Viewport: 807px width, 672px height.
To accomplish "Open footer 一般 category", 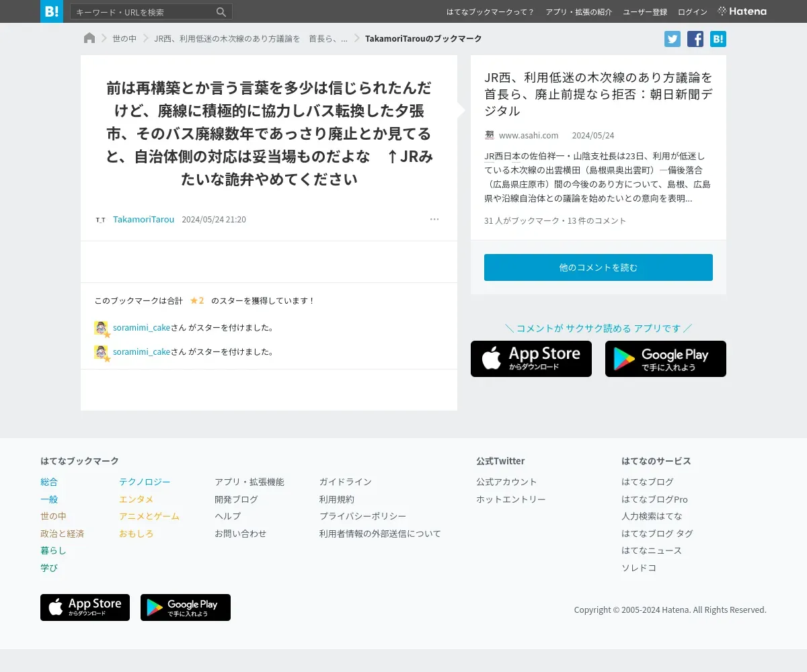I will [x=49, y=499].
